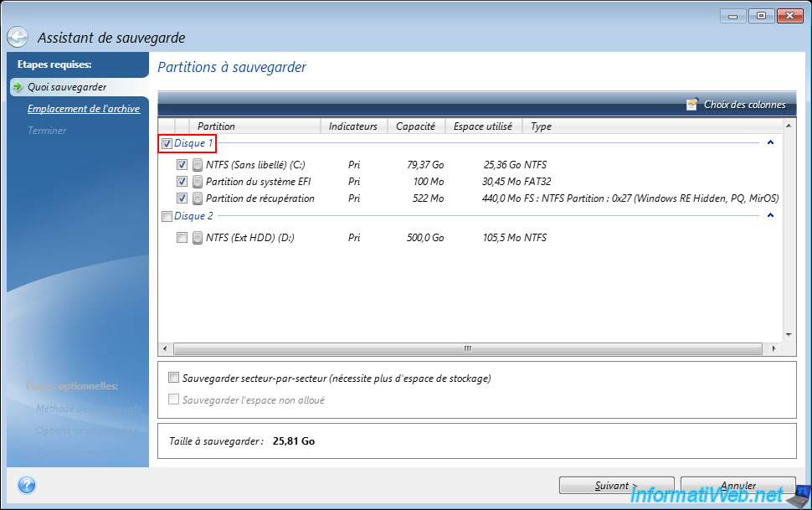Click the drive icon for Partition du système EFI

[x=198, y=182]
